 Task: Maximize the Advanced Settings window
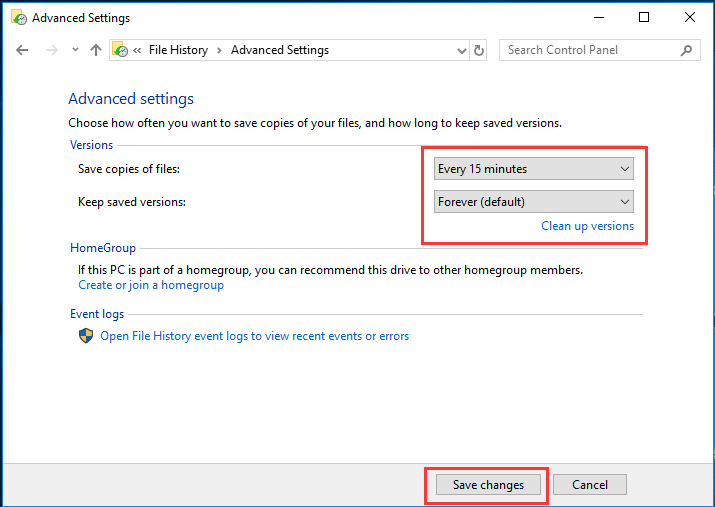pyautogui.click(x=644, y=17)
